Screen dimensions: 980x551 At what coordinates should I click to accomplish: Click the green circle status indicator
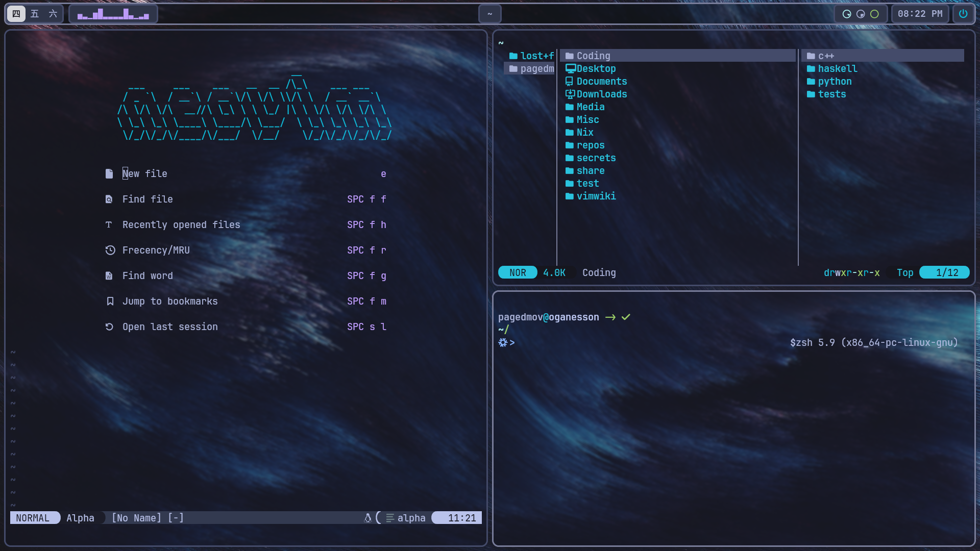[873, 14]
